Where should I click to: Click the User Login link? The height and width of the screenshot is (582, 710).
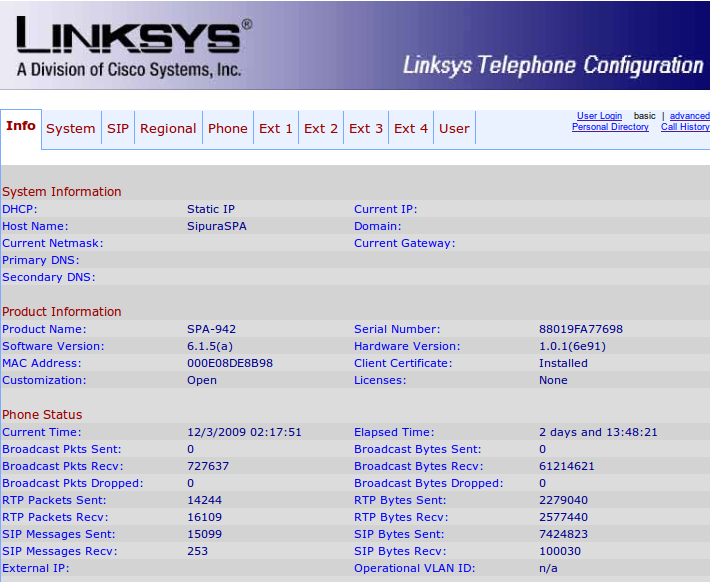[599, 116]
